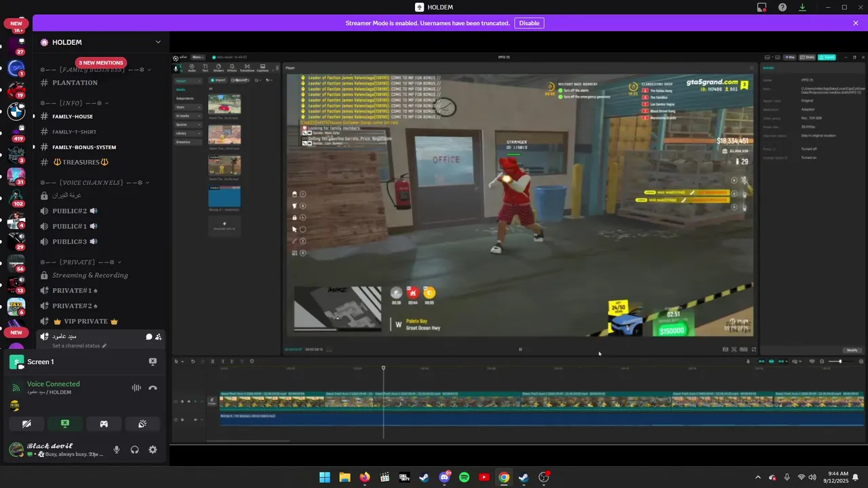Open the Discord inbox icon in the title bar
This screenshot has height=488, width=868.
(x=762, y=7)
